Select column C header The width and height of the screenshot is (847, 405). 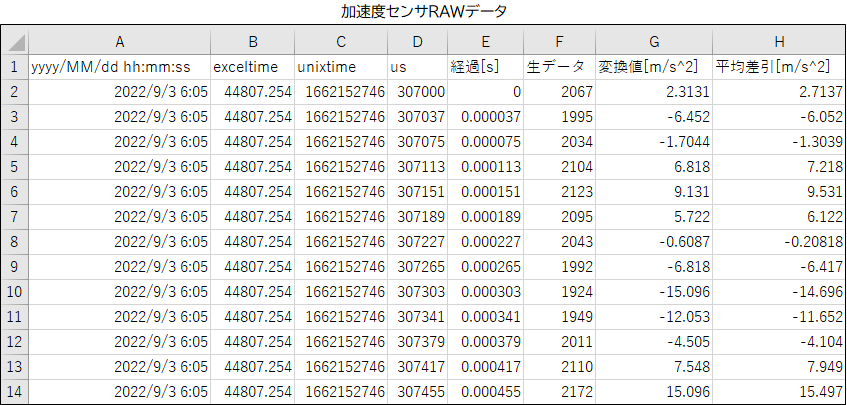(x=341, y=42)
